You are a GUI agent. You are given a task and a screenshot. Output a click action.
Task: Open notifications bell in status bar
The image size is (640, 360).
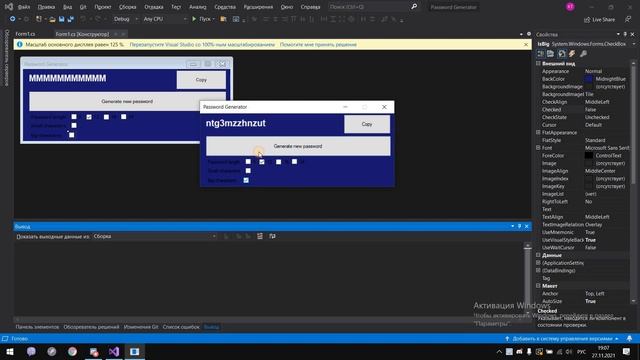pos(629,338)
